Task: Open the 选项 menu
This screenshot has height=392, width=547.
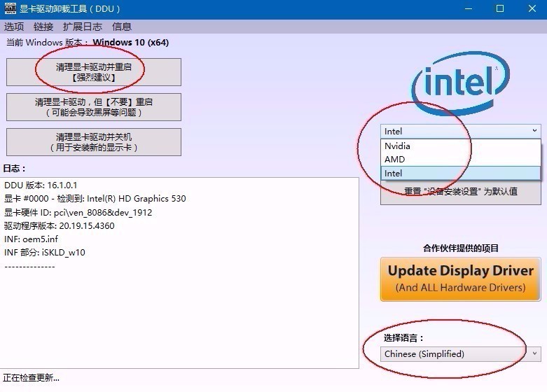Action: [14, 27]
